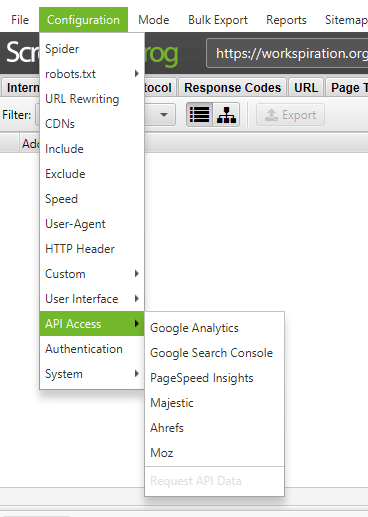Screen dimensions: 368x517
Task: Select Moz API access
Action: (214, 453)
